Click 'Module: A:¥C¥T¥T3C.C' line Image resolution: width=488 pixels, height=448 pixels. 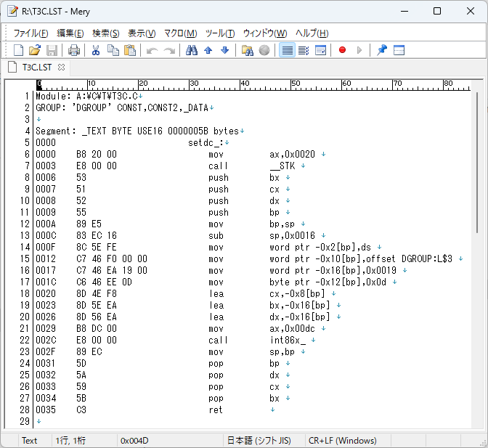pyautogui.click(x=86, y=96)
